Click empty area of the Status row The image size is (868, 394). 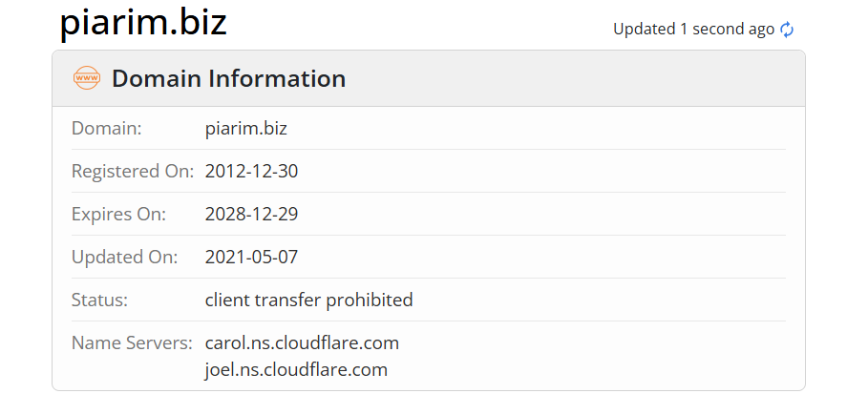602,300
